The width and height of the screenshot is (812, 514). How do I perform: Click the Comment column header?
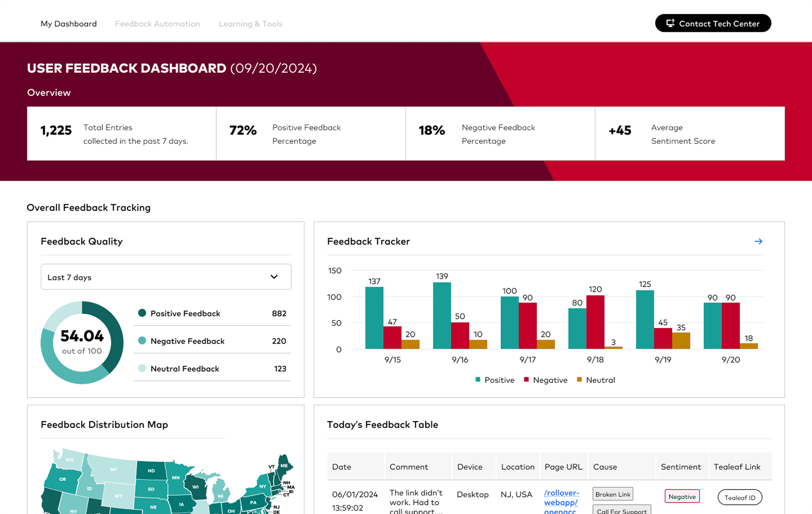click(418, 467)
